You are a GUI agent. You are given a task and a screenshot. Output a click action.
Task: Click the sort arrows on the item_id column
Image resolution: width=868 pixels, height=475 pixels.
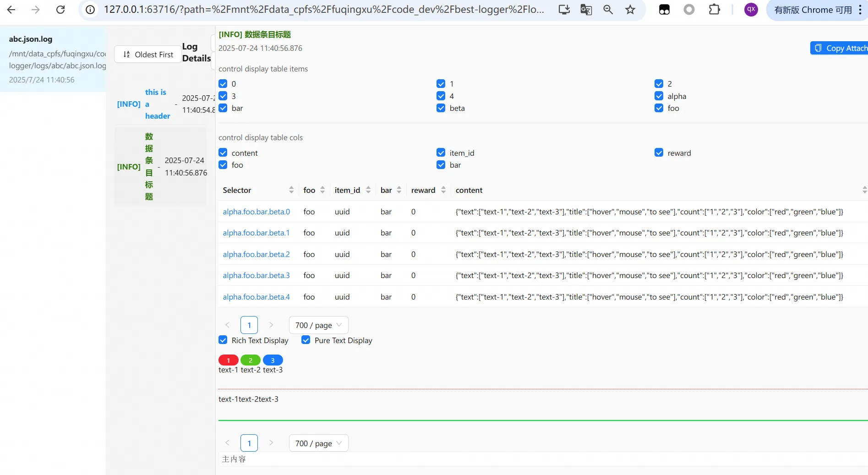pos(369,190)
